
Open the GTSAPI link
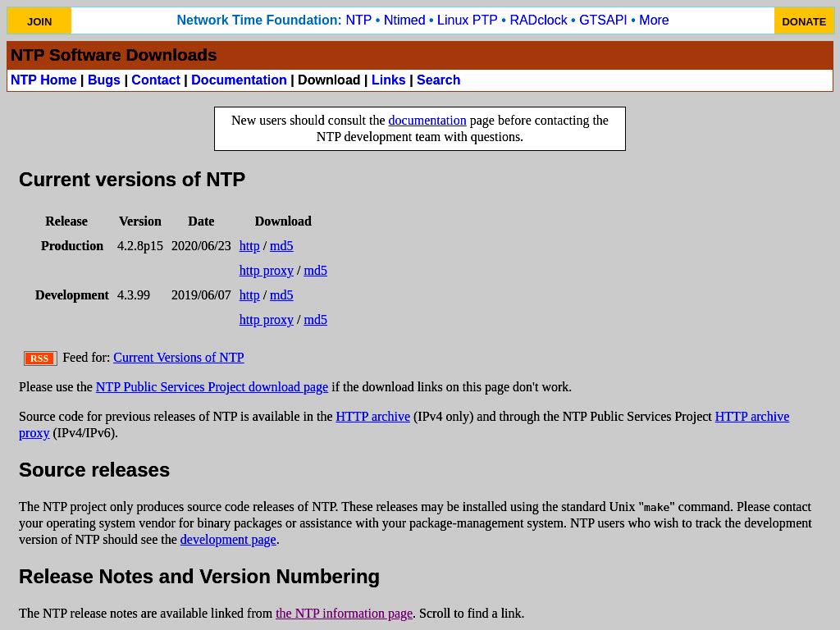(x=603, y=21)
